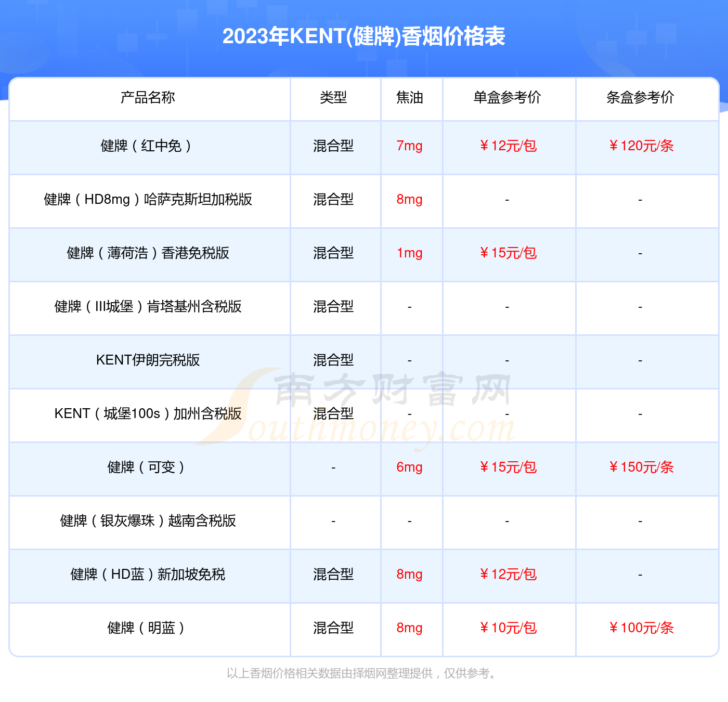Click product "健牌（银灰爆珠）越南含税版"
This screenshot has height=702, width=728.
click(148, 521)
